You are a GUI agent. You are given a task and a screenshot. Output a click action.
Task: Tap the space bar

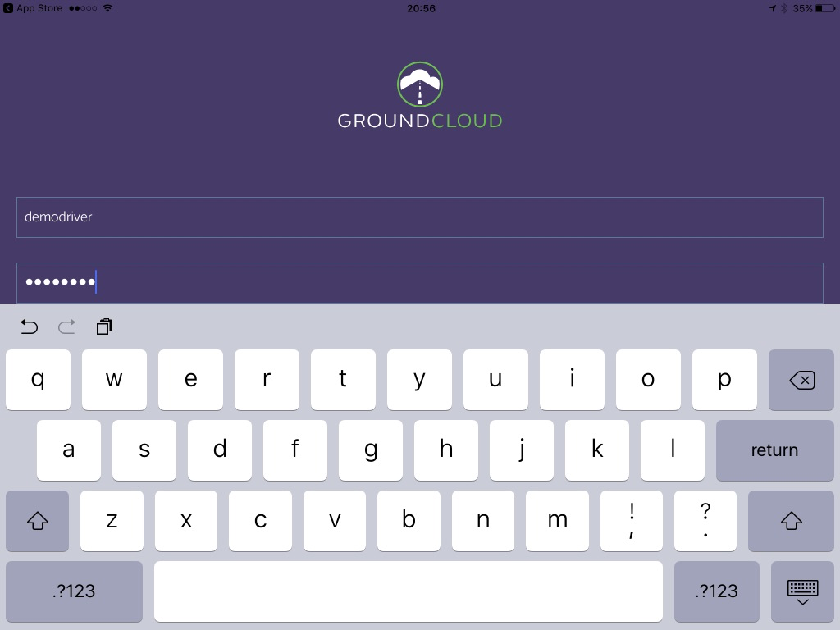[x=409, y=591]
